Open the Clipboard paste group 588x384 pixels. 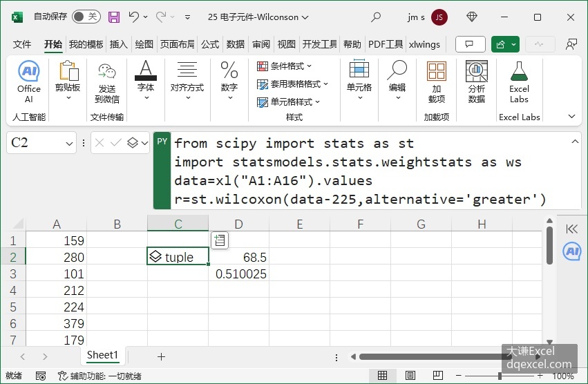68,80
